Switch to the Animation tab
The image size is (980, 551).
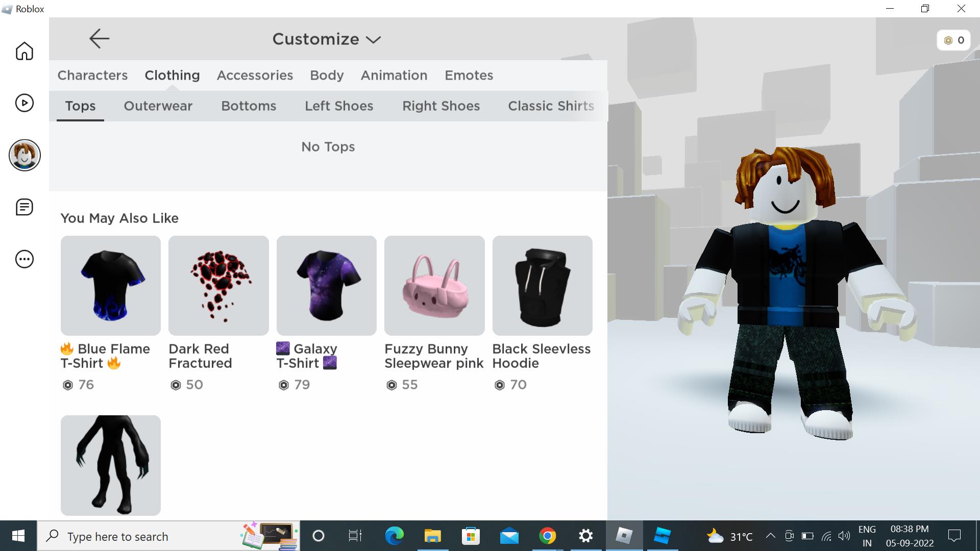(x=394, y=75)
